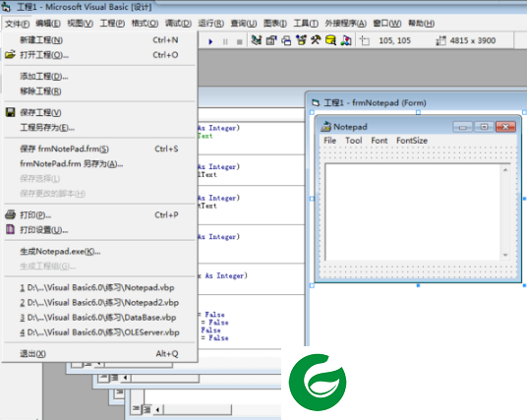Choose 生成Notepad.exe(K)... menu entry
Screen dimensions: 527x420
[x=99, y=251]
